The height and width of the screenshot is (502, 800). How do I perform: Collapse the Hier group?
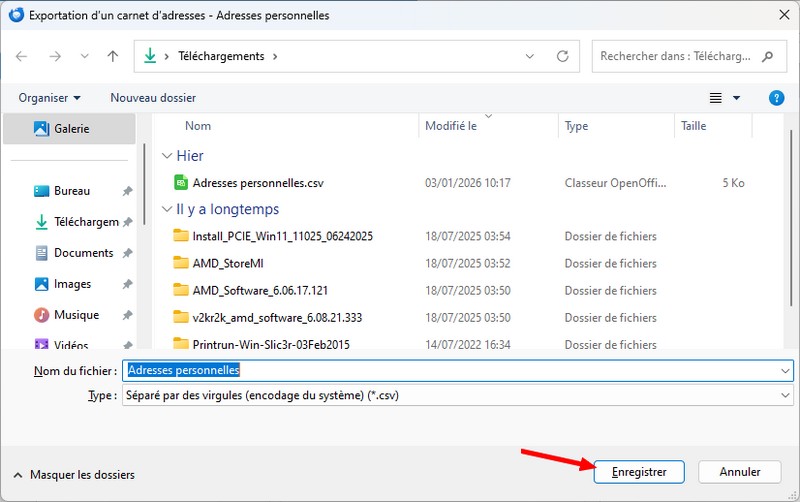coord(167,156)
